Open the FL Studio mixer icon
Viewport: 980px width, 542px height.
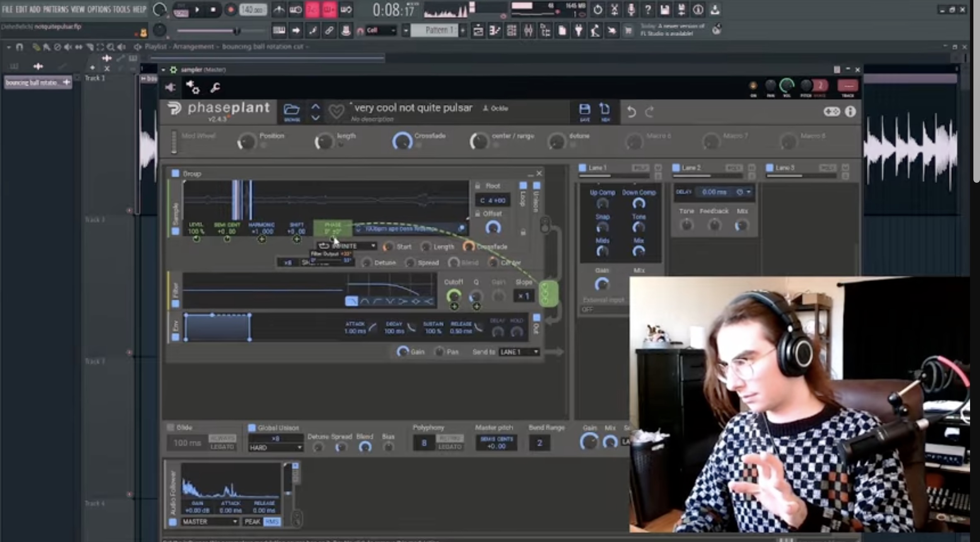528,31
